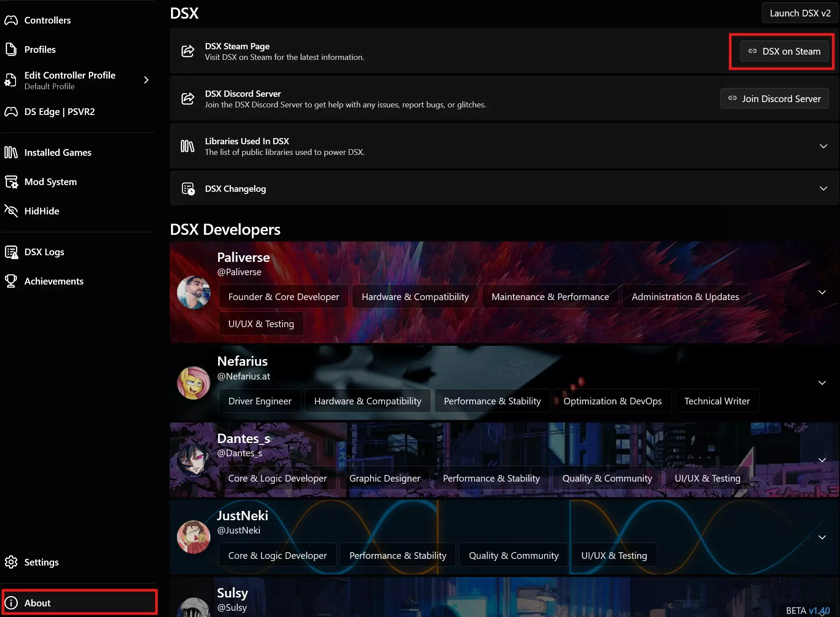Click the @JustNeki handle text

[239, 530]
